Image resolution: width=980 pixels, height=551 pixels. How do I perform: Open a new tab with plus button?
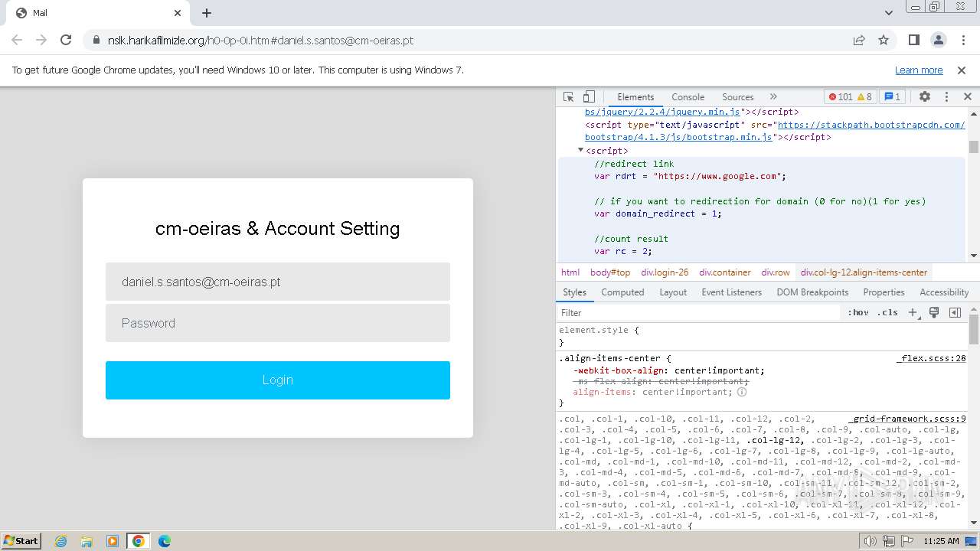coord(207,13)
